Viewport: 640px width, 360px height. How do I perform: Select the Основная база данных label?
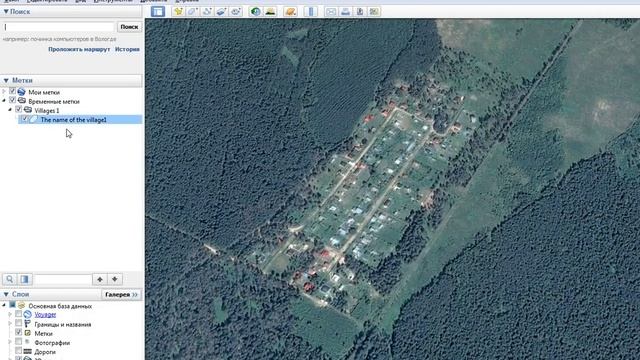pyautogui.click(x=60, y=306)
